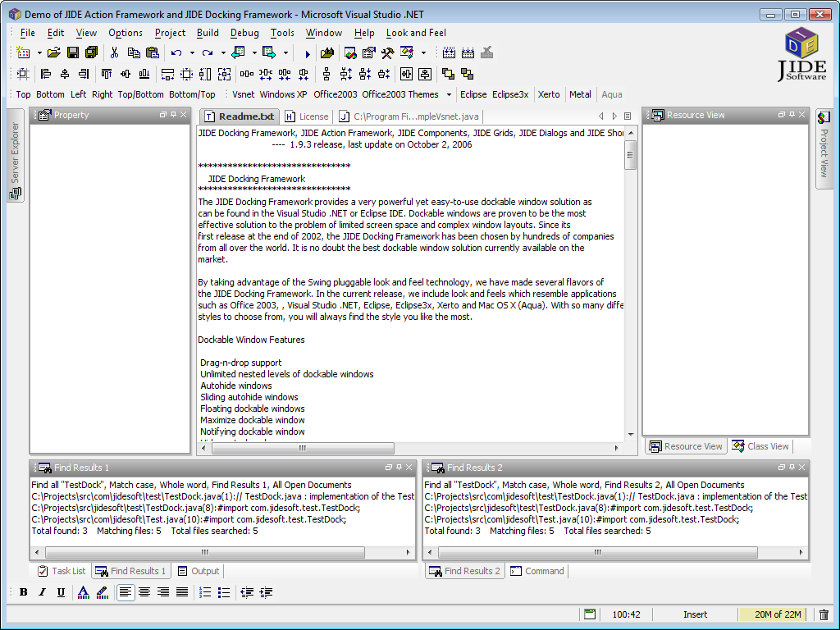This screenshot has height=630, width=840.
Task: Apply the Eclipse look and feel
Action: [473, 94]
